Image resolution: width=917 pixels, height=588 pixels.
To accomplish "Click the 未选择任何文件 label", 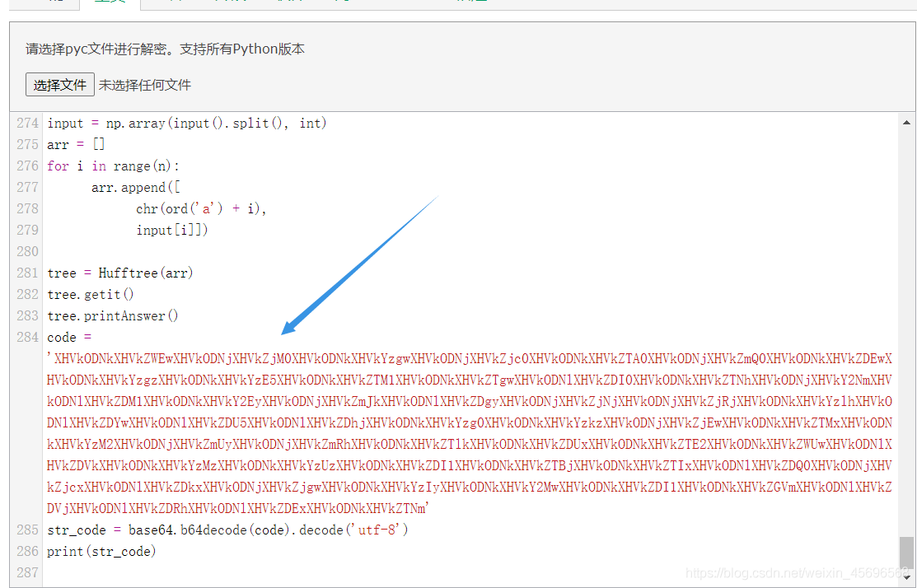I will pos(144,86).
